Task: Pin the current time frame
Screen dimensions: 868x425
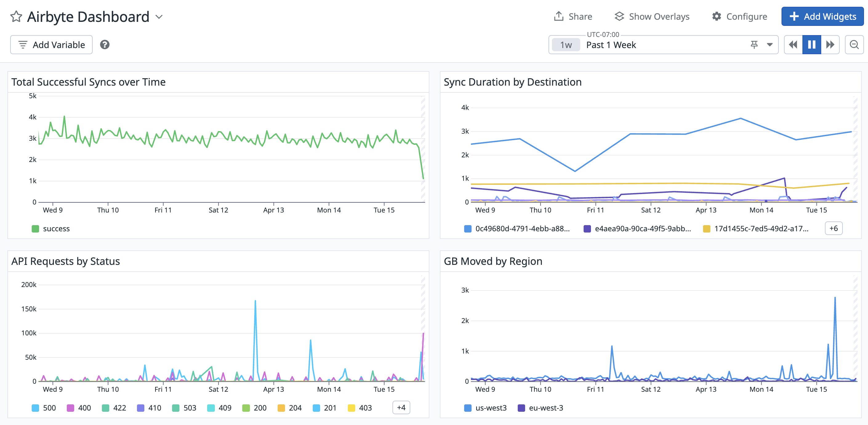Action: tap(754, 44)
